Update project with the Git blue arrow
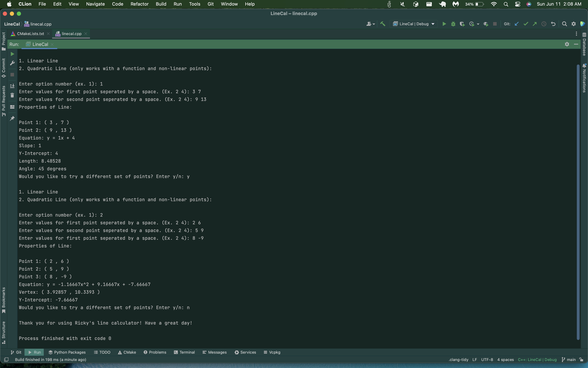 coord(517,24)
